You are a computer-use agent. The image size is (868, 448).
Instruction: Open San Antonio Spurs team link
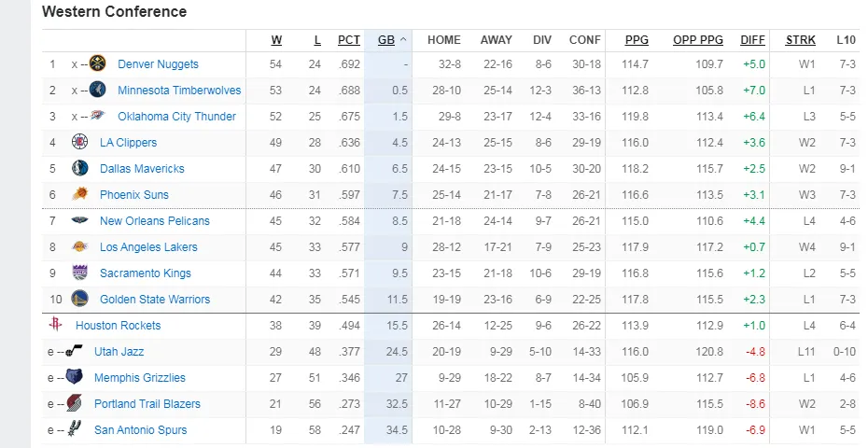tap(141, 429)
